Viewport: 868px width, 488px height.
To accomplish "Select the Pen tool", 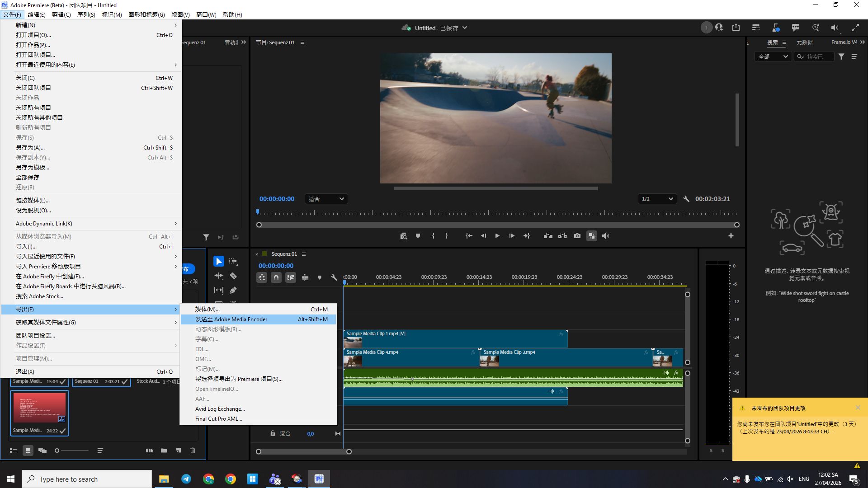I will coord(233,290).
